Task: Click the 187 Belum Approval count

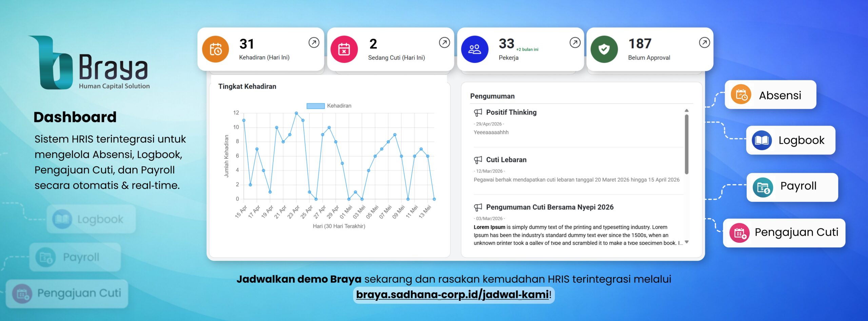Action: [640, 44]
